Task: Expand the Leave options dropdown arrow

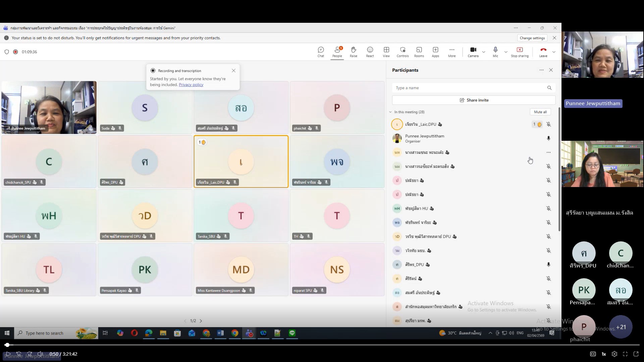Action: point(554,52)
